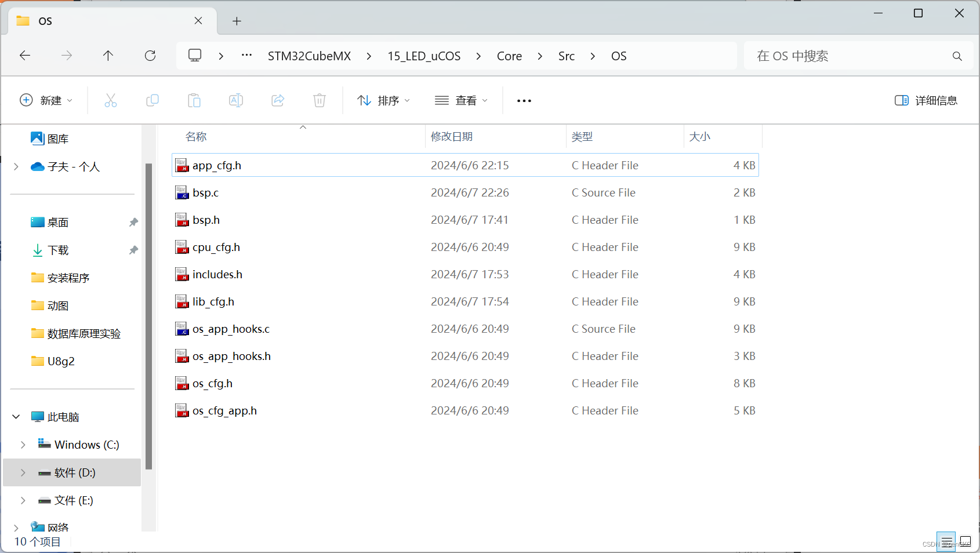The height and width of the screenshot is (553, 980).
Task: Click the Rename icon
Action: click(x=236, y=100)
